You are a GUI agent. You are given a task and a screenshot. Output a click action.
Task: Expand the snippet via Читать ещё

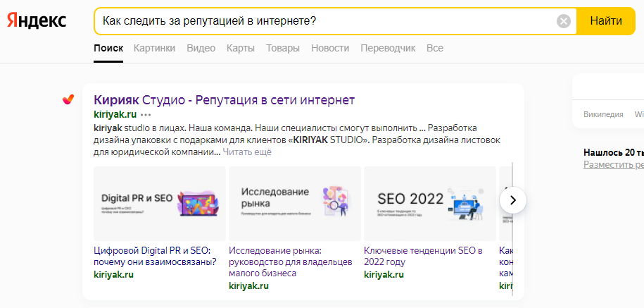[x=247, y=152]
